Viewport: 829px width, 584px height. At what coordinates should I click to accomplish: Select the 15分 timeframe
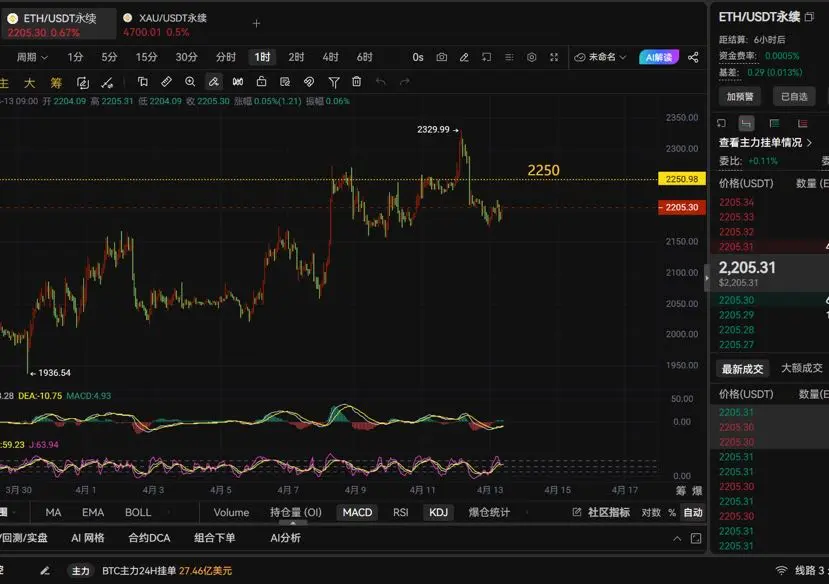tap(146, 57)
